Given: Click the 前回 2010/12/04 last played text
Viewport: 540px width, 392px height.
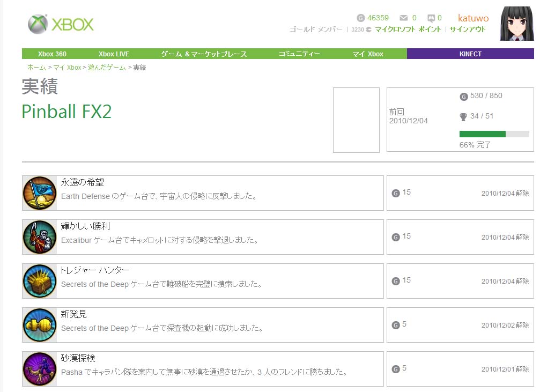Looking at the screenshot, I should tap(409, 116).
